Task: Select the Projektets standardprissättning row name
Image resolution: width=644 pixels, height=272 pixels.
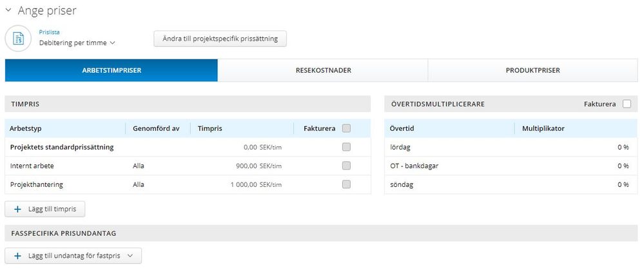Action: [x=62, y=147]
